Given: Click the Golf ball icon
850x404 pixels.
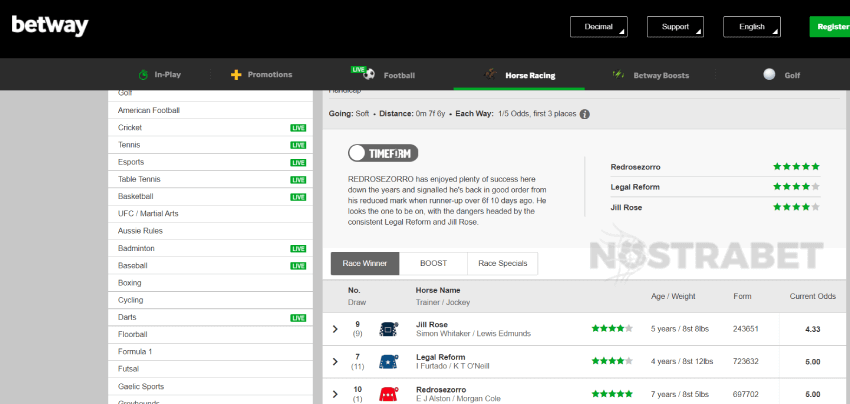Looking at the screenshot, I should (x=769, y=74).
